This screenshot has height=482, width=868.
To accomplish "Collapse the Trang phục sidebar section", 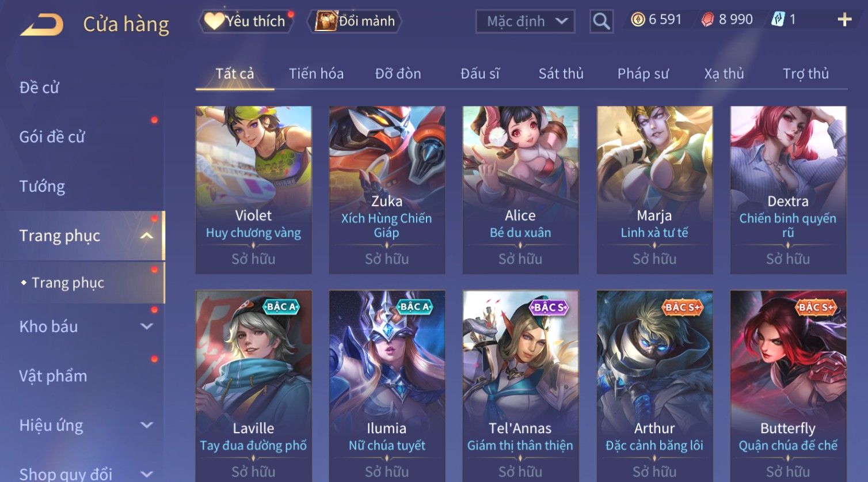I will 147,236.
